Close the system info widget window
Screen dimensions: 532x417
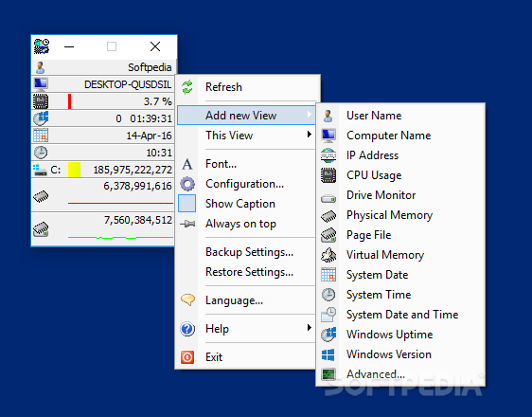[x=155, y=46]
